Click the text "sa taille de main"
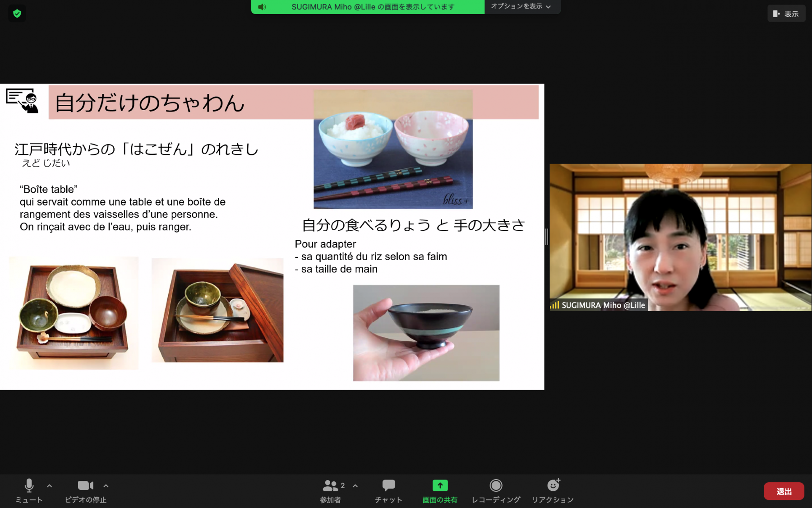This screenshot has height=508, width=812. pos(339,269)
